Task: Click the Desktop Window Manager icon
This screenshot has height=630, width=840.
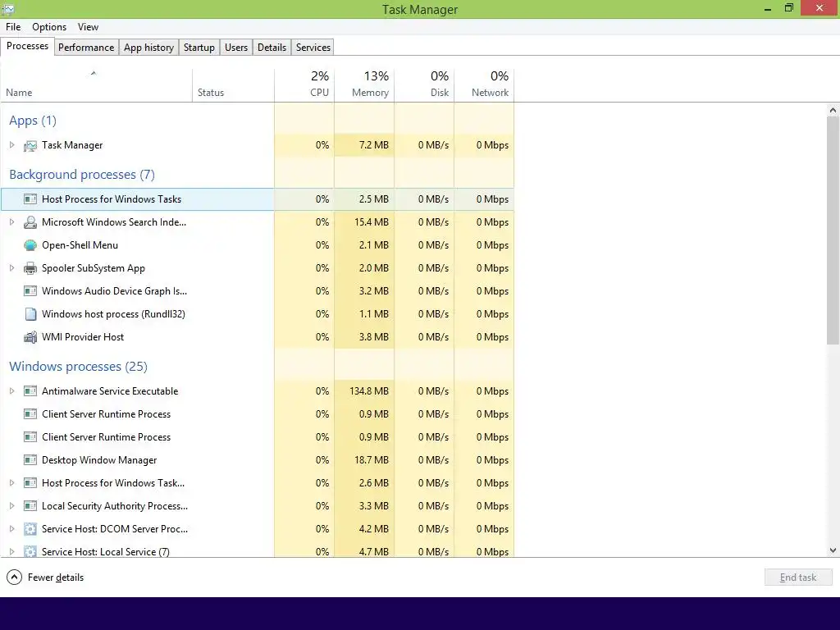Action: coord(30,460)
